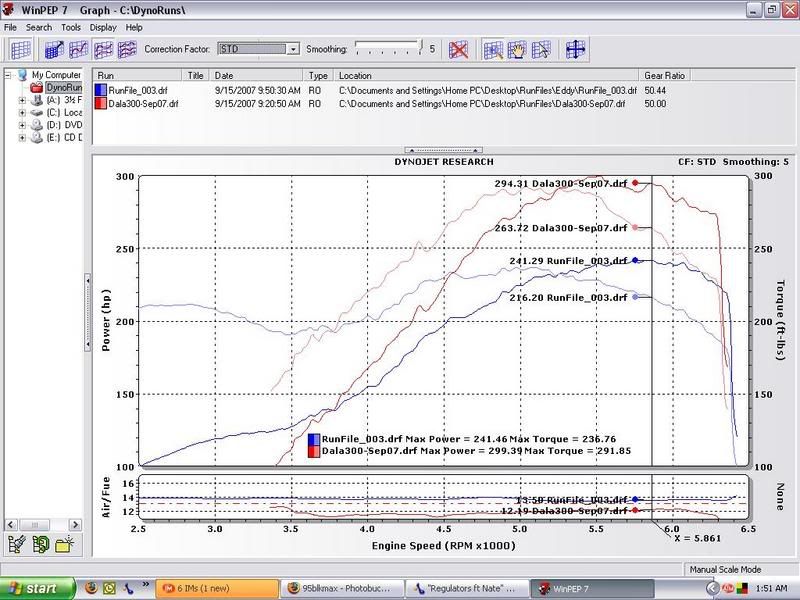The height and width of the screenshot is (600, 800).
Task: Select the hand pan tool in the toolbar
Action: coord(517,49)
